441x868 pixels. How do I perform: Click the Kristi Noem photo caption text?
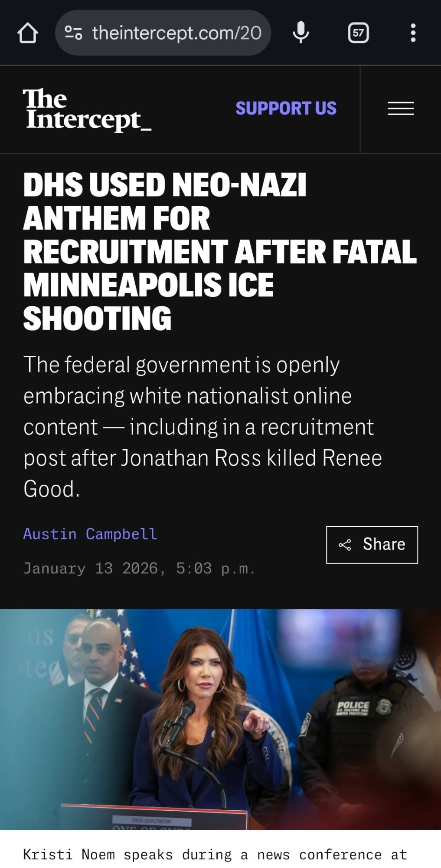coord(215,855)
